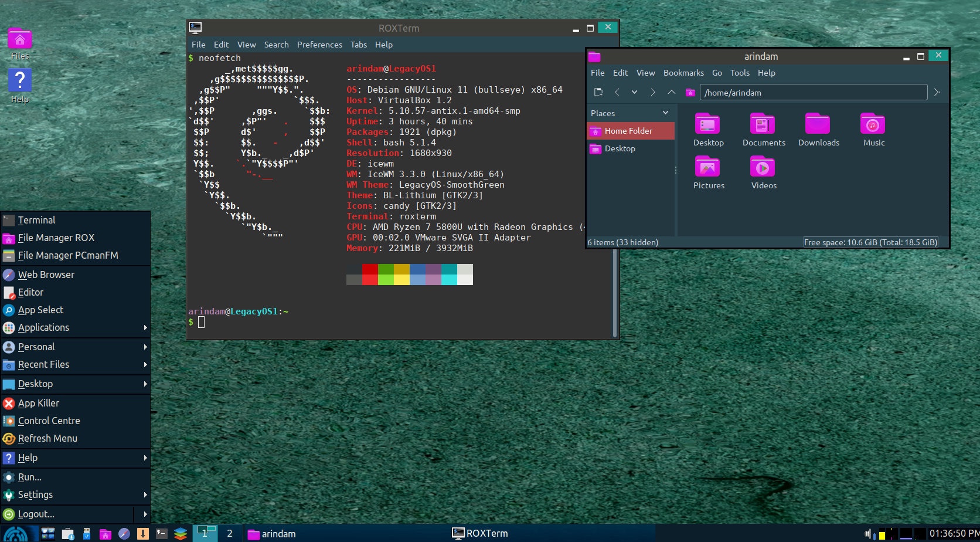Launch terminal from the taskbar icon
Viewport: 980px width, 542px height.
click(162, 534)
